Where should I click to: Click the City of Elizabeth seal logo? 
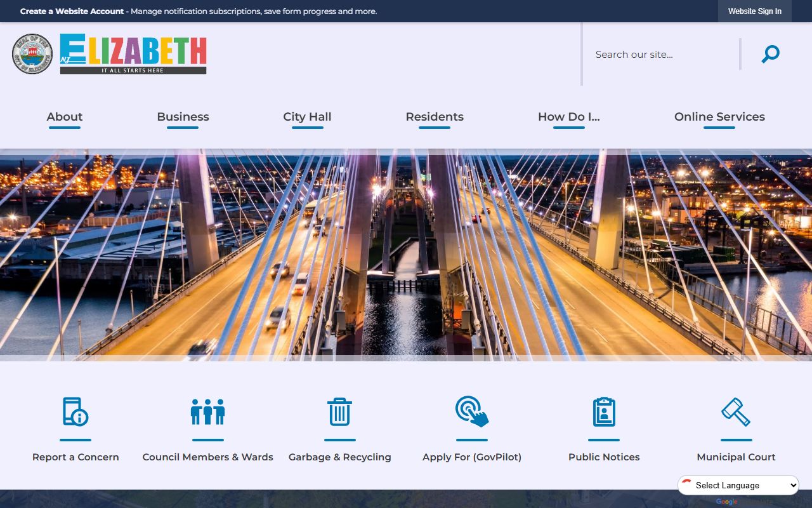click(x=32, y=54)
